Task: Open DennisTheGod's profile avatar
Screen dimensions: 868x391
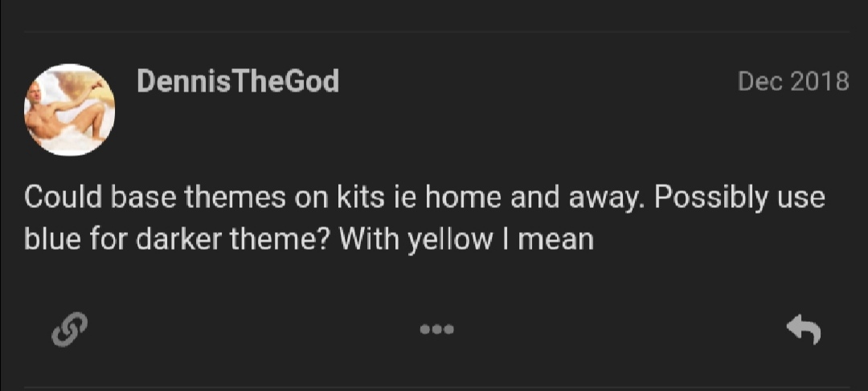Action: click(x=70, y=110)
